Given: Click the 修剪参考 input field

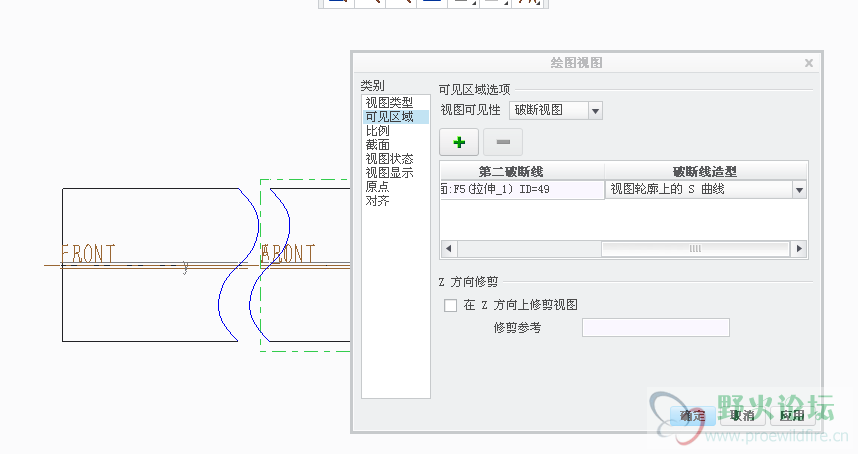Looking at the screenshot, I should pos(656,328).
